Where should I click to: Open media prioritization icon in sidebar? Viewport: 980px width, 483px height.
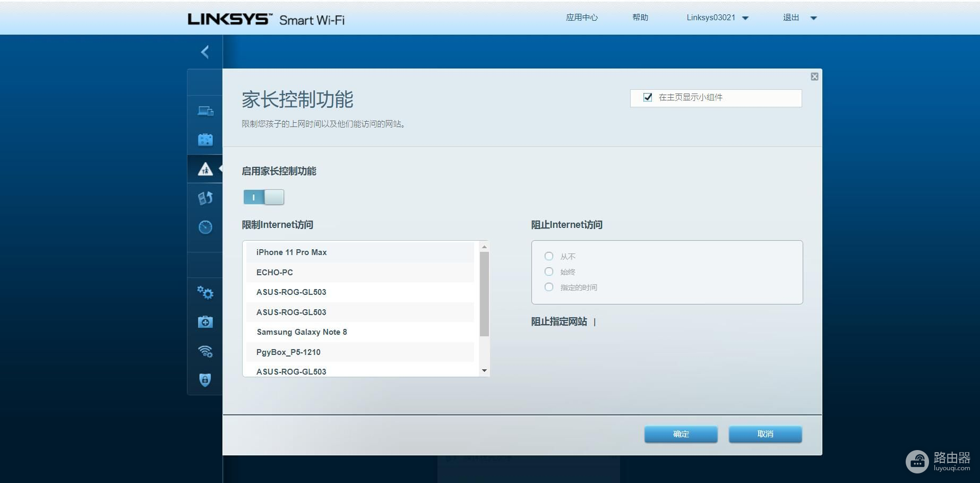(x=205, y=198)
